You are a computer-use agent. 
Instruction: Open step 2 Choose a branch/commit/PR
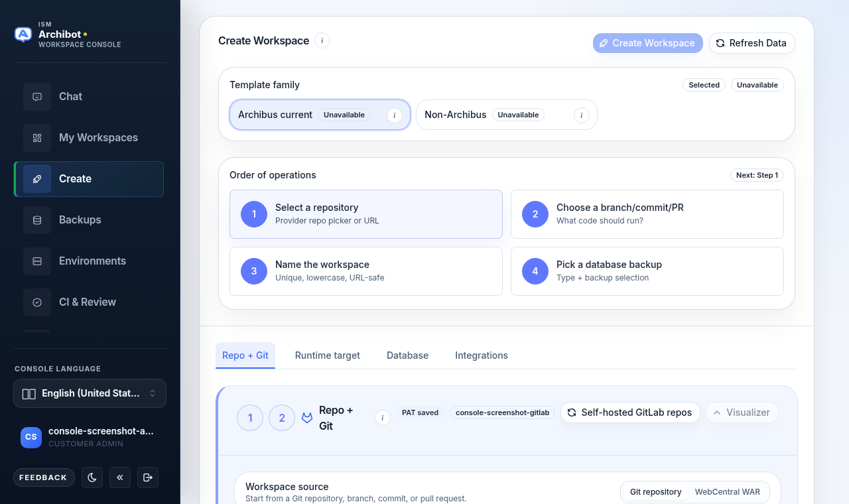pos(647,214)
